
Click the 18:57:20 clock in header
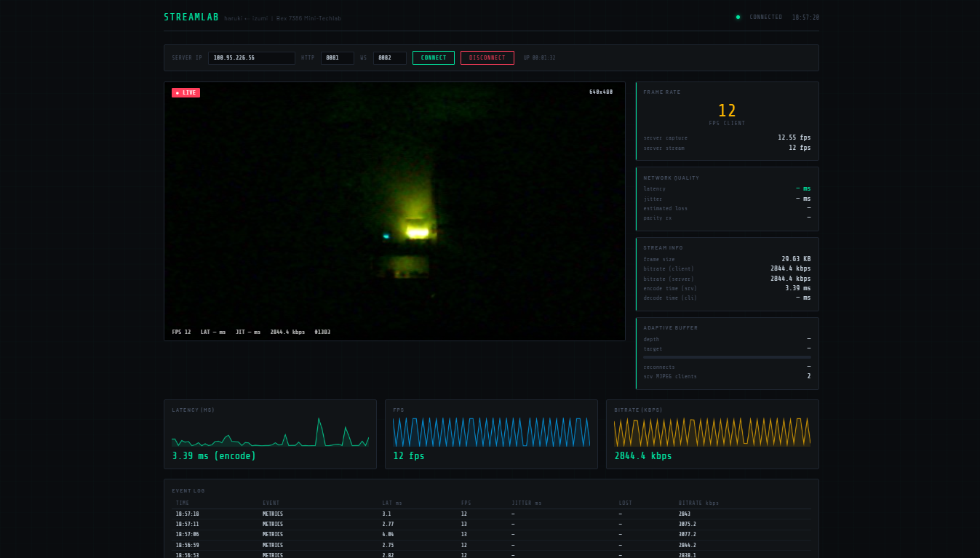click(x=805, y=17)
